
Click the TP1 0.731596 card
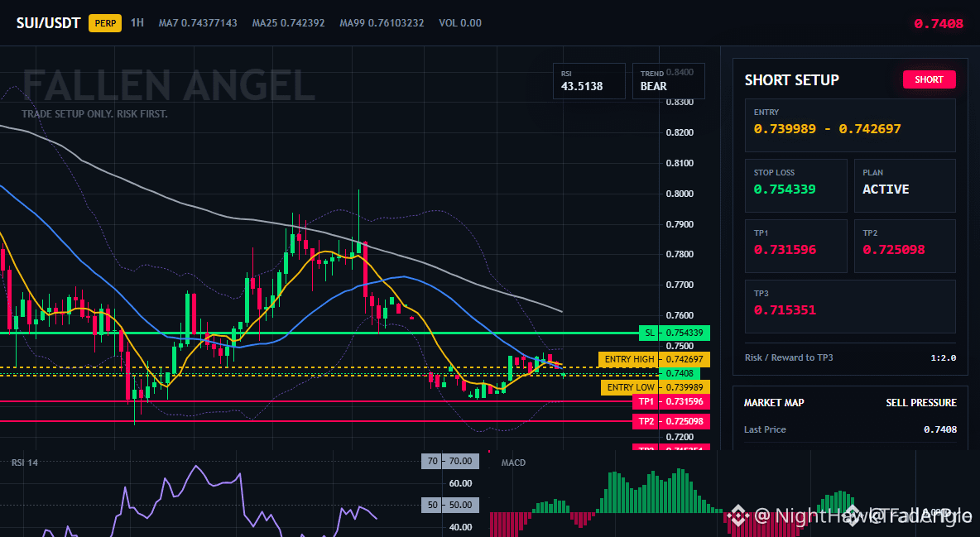[795, 246]
